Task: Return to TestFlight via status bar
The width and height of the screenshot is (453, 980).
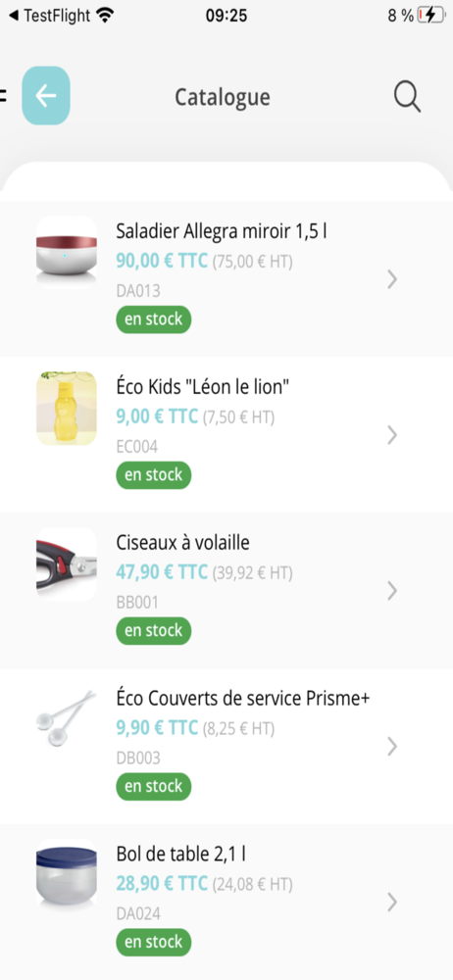Action: coord(50,16)
